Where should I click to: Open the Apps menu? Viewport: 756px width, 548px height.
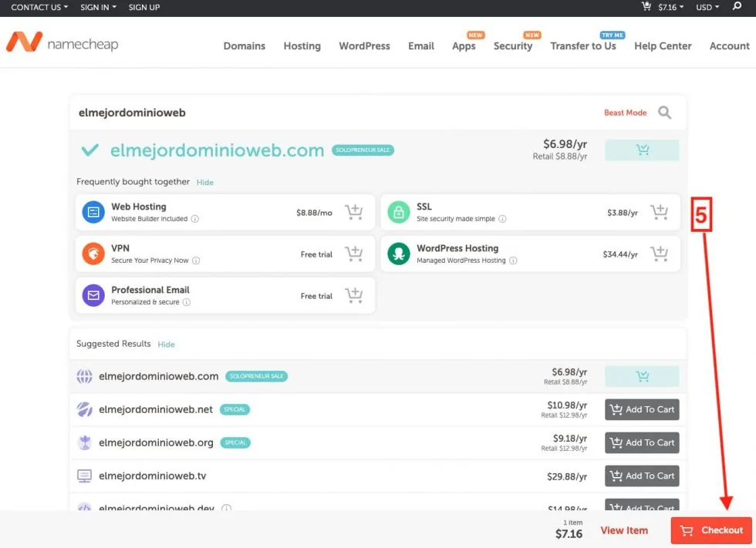tap(464, 45)
